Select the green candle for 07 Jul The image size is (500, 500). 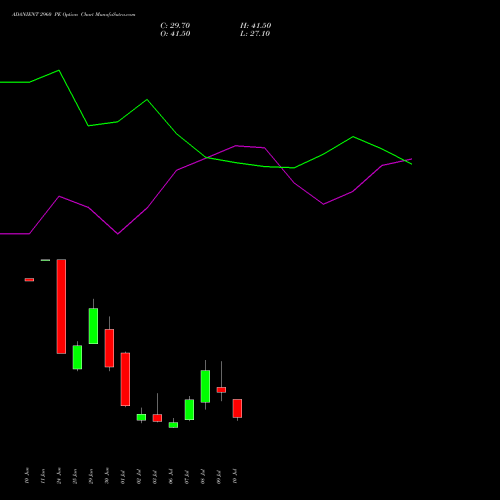click(x=189, y=409)
